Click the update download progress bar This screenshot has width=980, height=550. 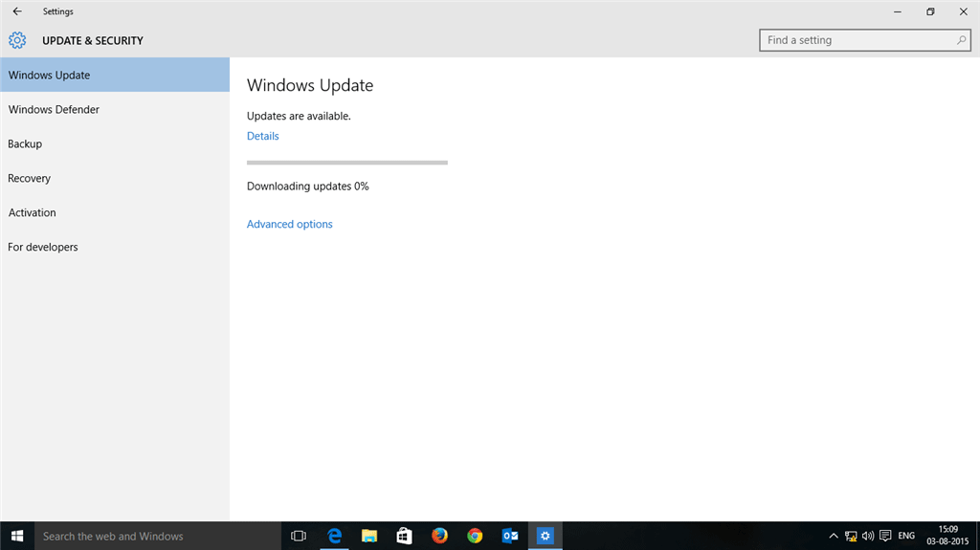346,163
